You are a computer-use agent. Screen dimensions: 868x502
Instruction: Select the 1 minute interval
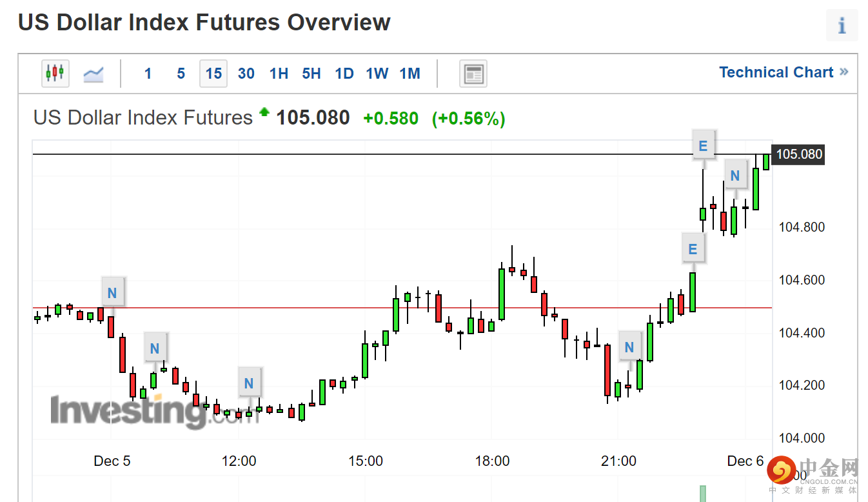click(148, 74)
